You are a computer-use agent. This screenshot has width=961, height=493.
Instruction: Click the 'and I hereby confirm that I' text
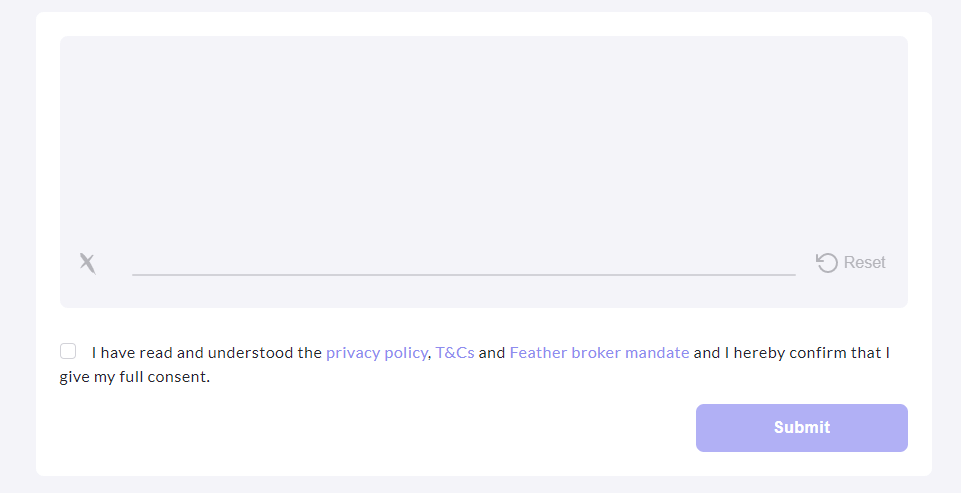791,353
